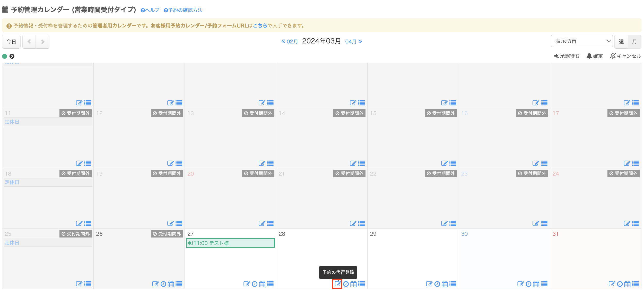Click the clock icon on day 30
Screen dimensions: 644x292
tap(528, 284)
